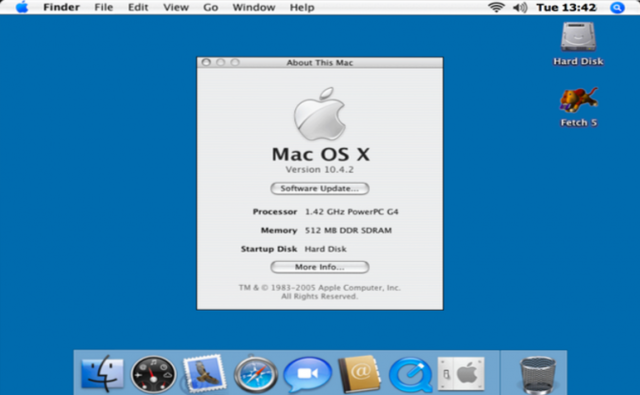
Task: Launch Safari from the Dock
Action: pos(256,374)
